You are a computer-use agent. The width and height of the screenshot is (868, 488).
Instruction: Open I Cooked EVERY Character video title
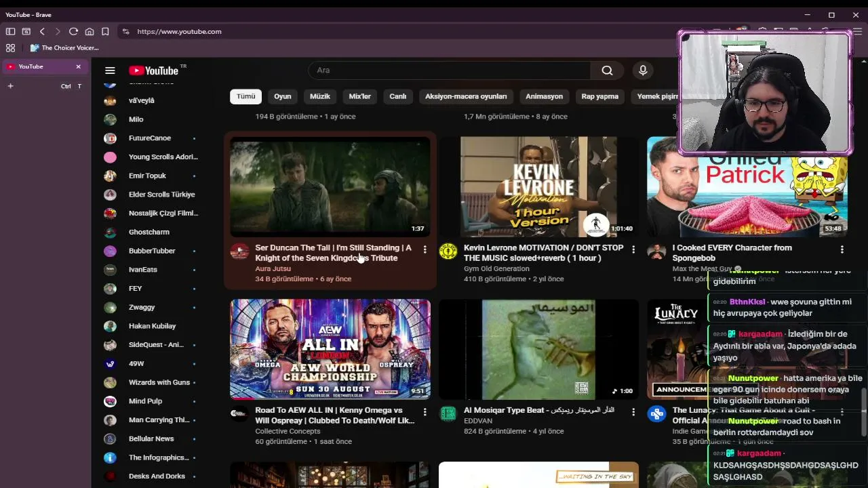pos(732,253)
